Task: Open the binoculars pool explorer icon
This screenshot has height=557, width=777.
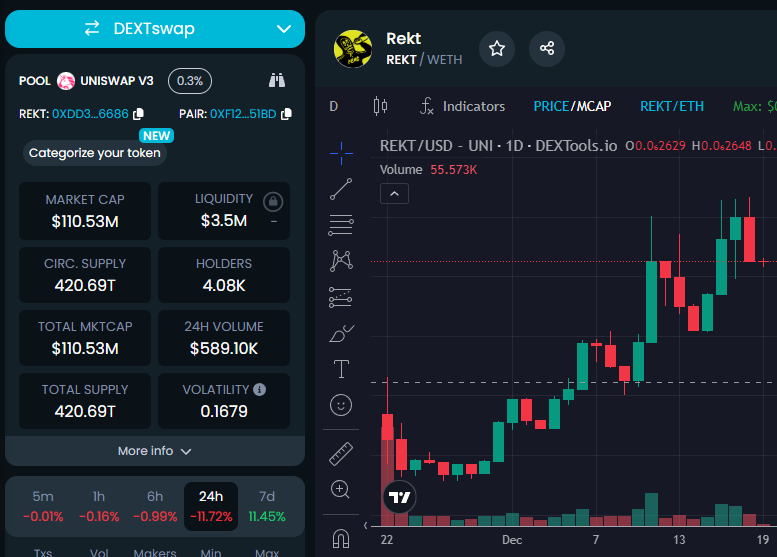Action: [277, 80]
